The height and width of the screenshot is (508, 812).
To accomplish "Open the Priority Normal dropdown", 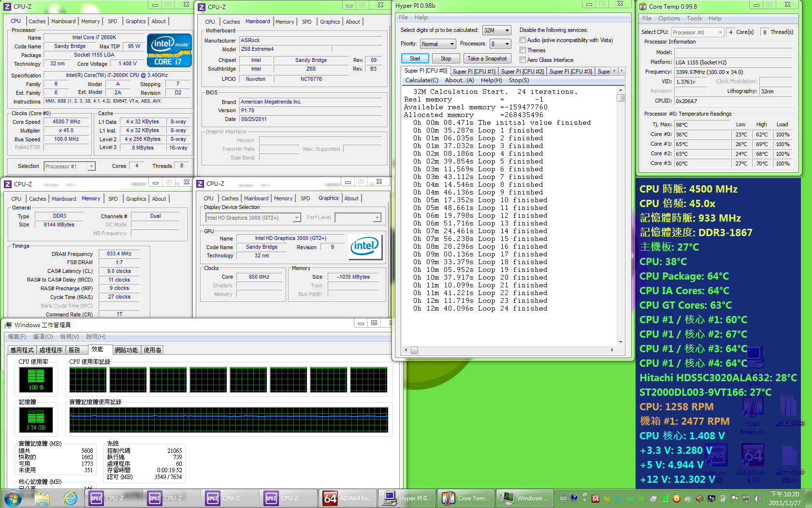I will [x=438, y=44].
